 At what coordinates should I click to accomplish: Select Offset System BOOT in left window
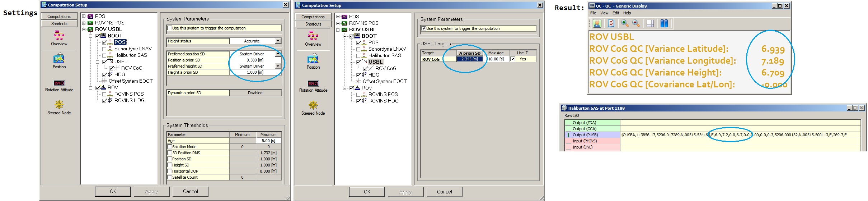pos(131,81)
